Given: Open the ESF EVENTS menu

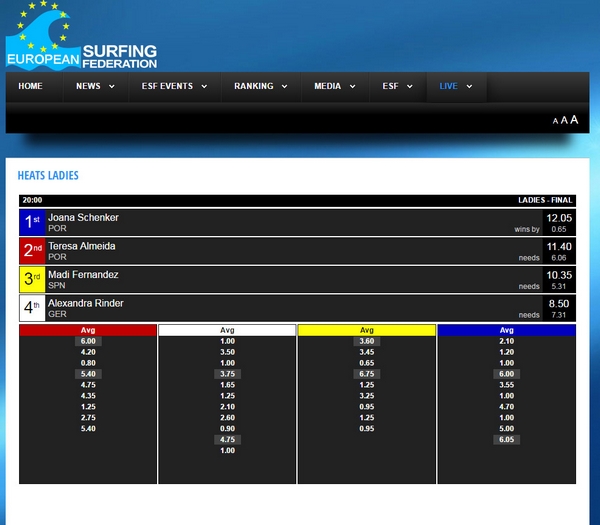Looking at the screenshot, I should coord(167,86).
